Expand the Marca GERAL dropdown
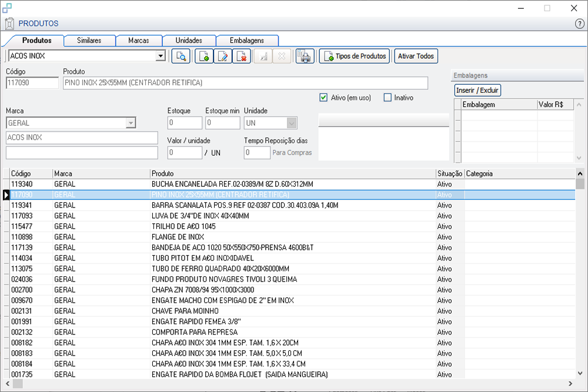The width and height of the screenshot is (588, 392). 131,123
